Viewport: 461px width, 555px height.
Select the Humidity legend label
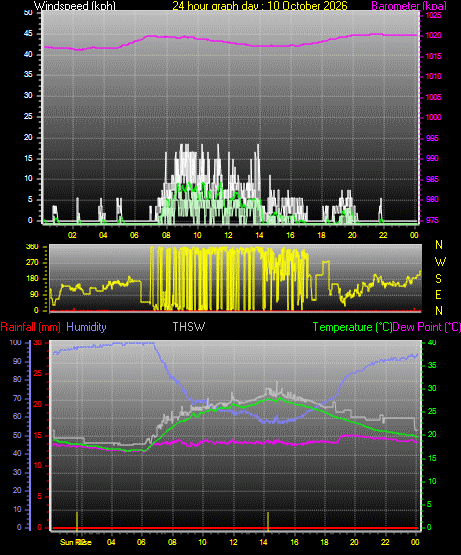pos(86,327)
